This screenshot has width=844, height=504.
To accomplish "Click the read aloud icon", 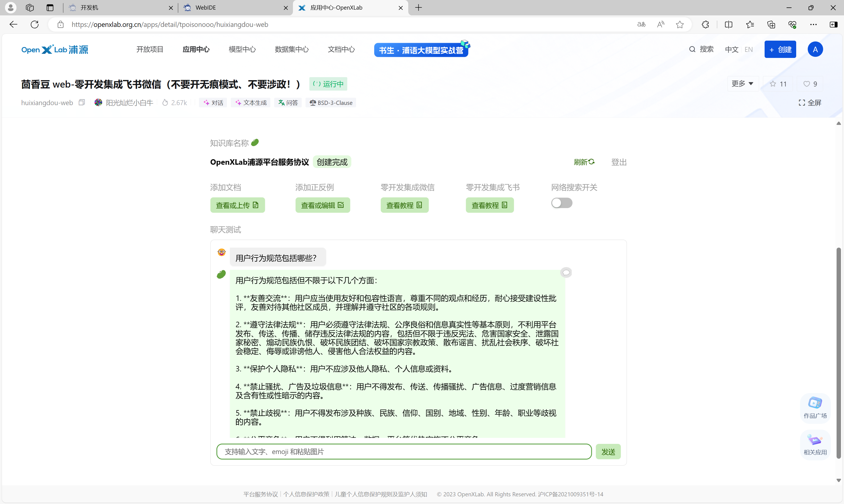I will pyautogui.click(x=660, y=24).
